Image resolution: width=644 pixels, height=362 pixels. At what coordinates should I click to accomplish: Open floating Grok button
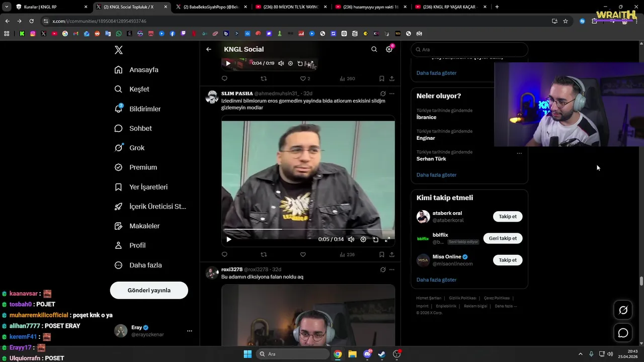click(x=623, y=310)
